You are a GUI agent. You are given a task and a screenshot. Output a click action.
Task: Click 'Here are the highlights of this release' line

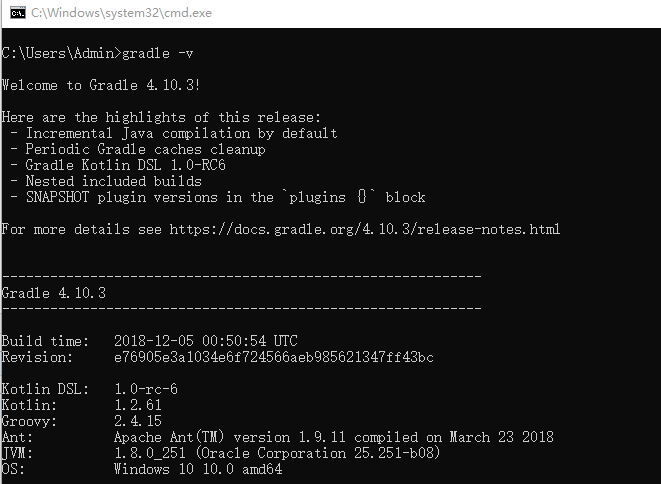tap(161, 117)
